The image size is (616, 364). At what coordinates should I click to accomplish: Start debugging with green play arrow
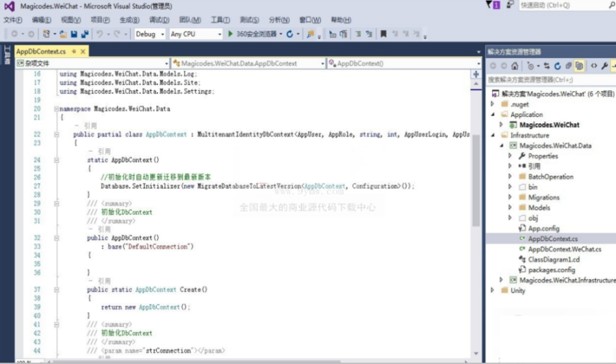click(x=231, y=34)
